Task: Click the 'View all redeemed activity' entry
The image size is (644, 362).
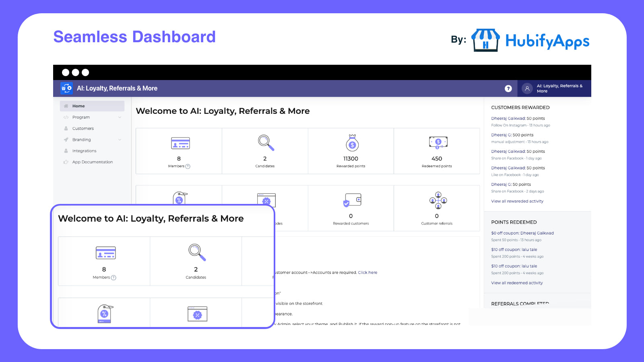Action: coord(517,283)
